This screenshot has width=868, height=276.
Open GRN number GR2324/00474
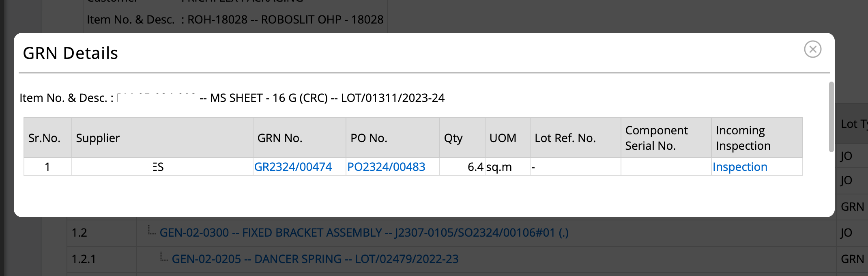click(293, 167)
